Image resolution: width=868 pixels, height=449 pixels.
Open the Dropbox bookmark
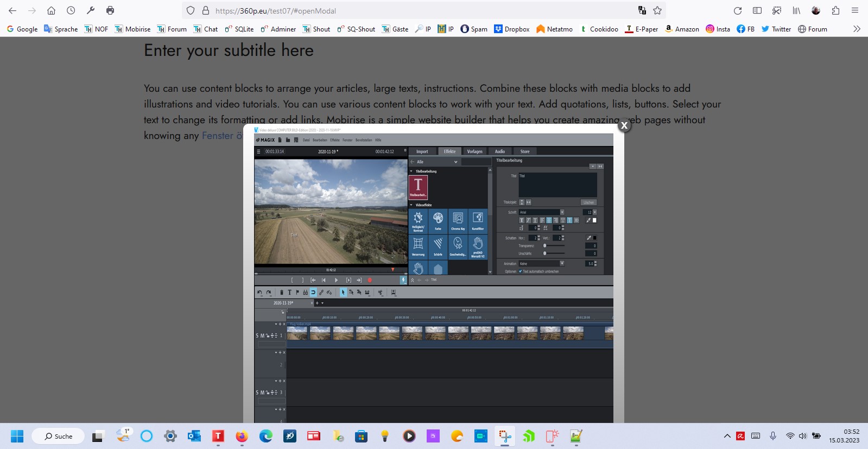[511, 29]
